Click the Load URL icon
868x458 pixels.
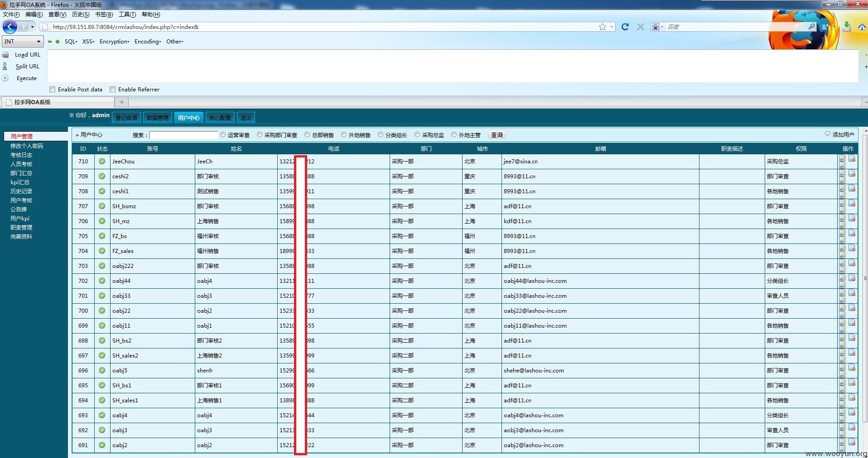(5, 55)
